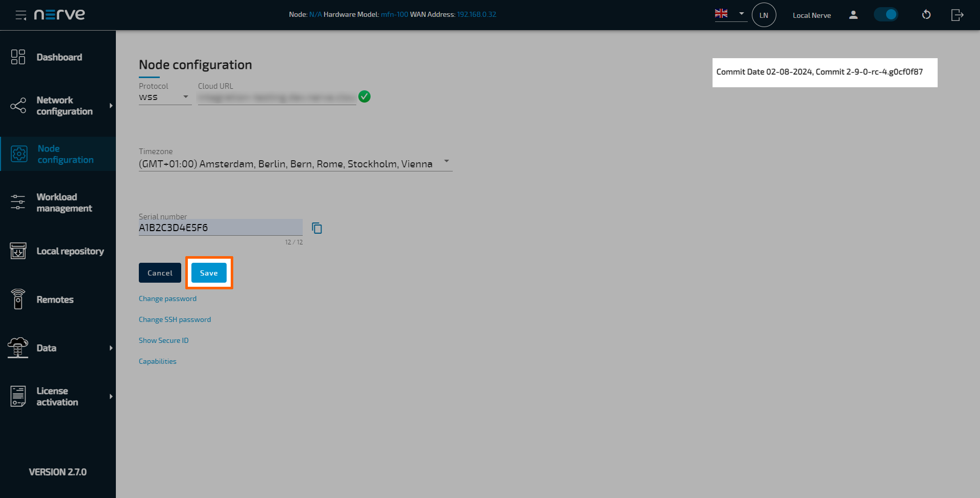Click the Data cloud icon
The height and width of the screenshot is (498, 980).
click(x=18, y=348)
